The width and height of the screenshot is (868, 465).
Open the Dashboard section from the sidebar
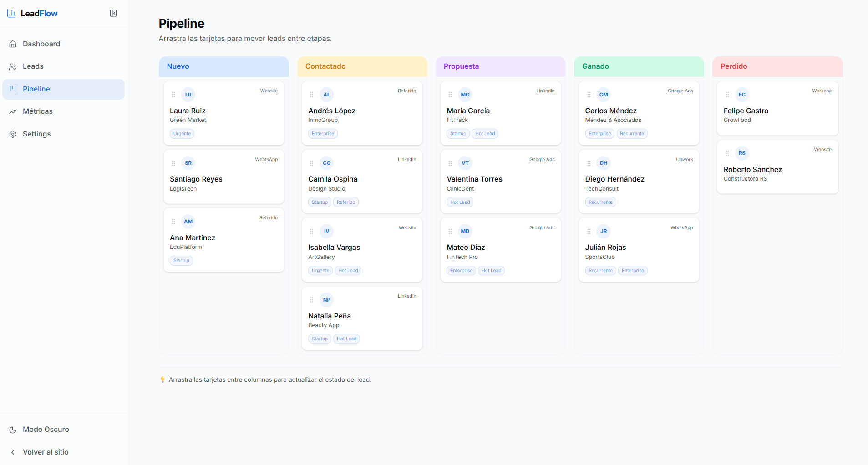(x=41, y=44)
